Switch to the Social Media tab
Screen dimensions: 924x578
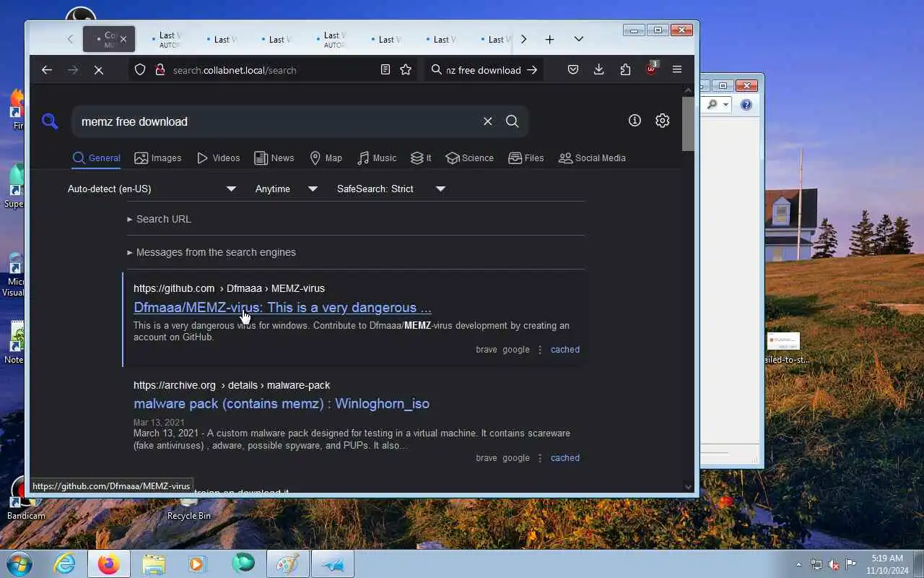coord(593,158)
